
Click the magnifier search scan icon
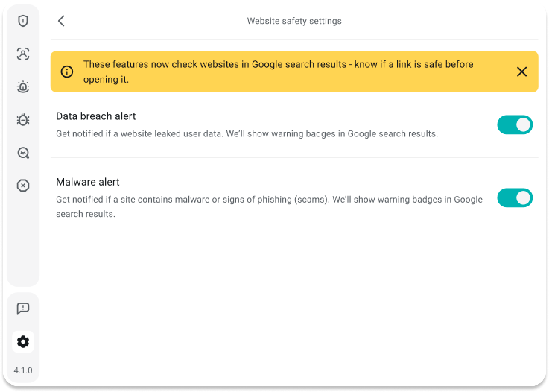coord(23,153)
